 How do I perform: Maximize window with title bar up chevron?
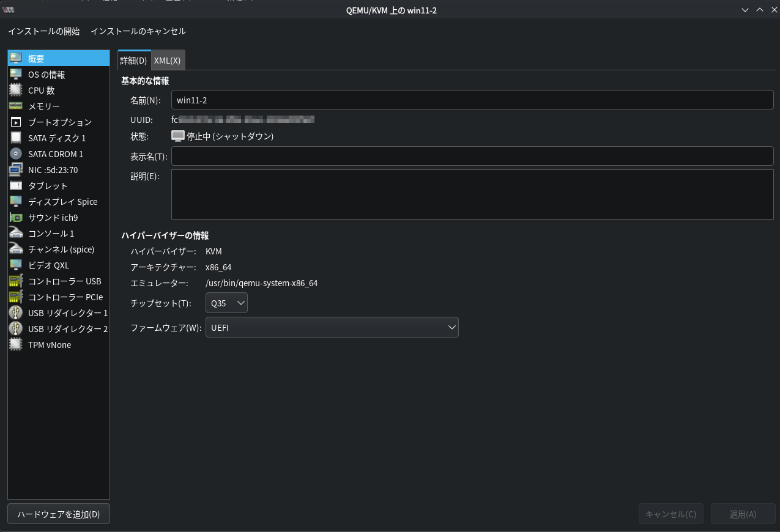(760, 10)
